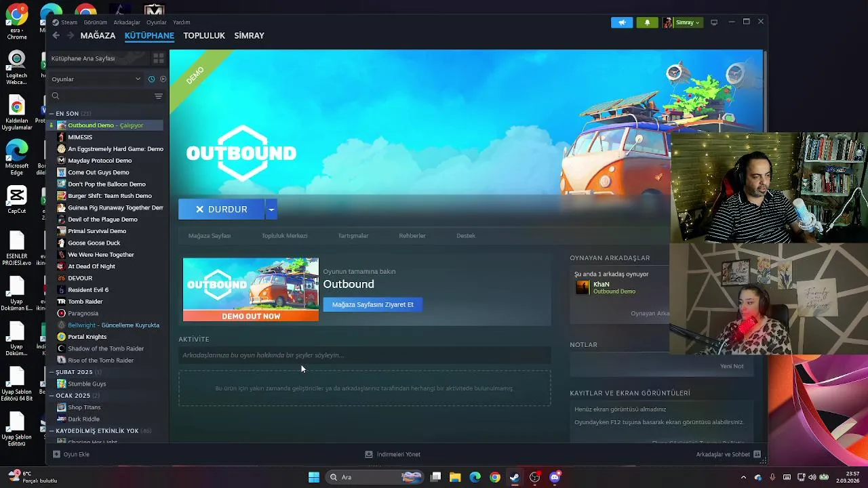
Task: Open the MAĞAZA tab
Action: pos(98,35)
